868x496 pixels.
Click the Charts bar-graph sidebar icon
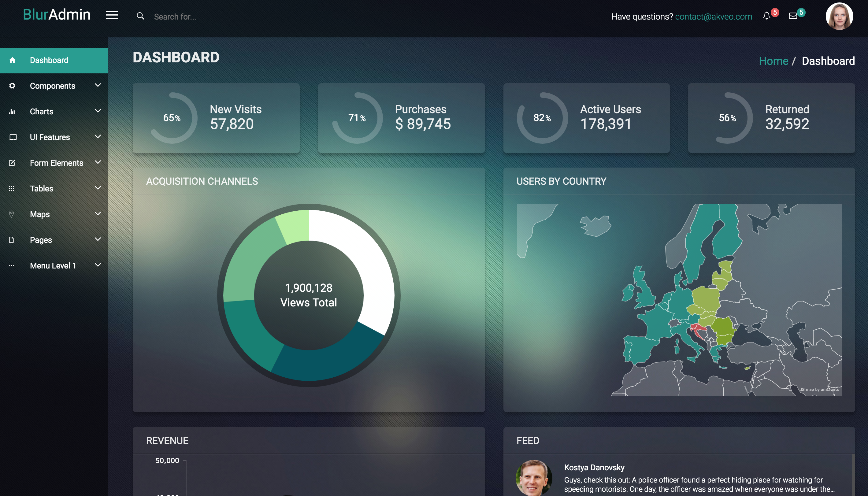[x=12, y=111]
